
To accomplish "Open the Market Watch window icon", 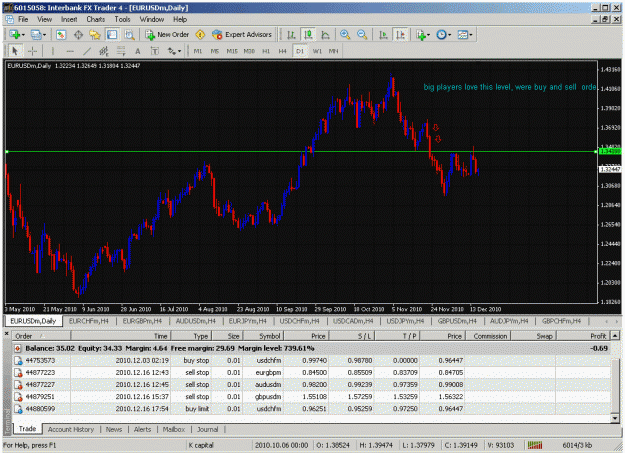I will (x=61, y=35).
